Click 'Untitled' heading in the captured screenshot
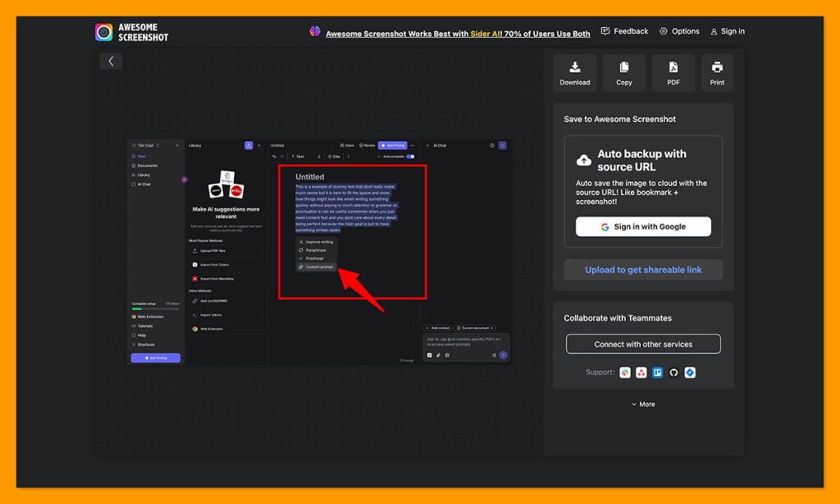 tap(309, 176)
